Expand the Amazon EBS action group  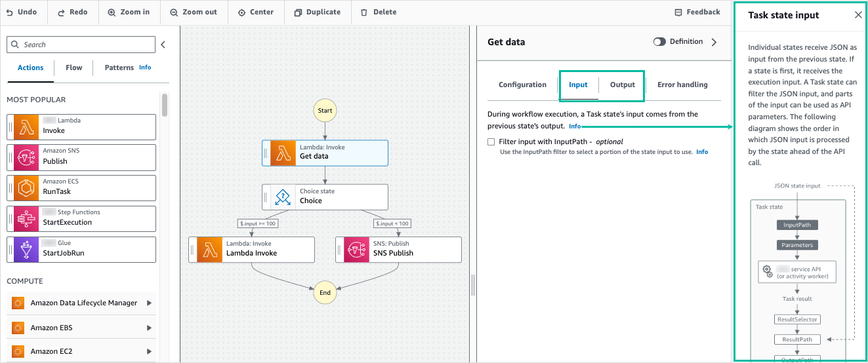coord(150,328)
